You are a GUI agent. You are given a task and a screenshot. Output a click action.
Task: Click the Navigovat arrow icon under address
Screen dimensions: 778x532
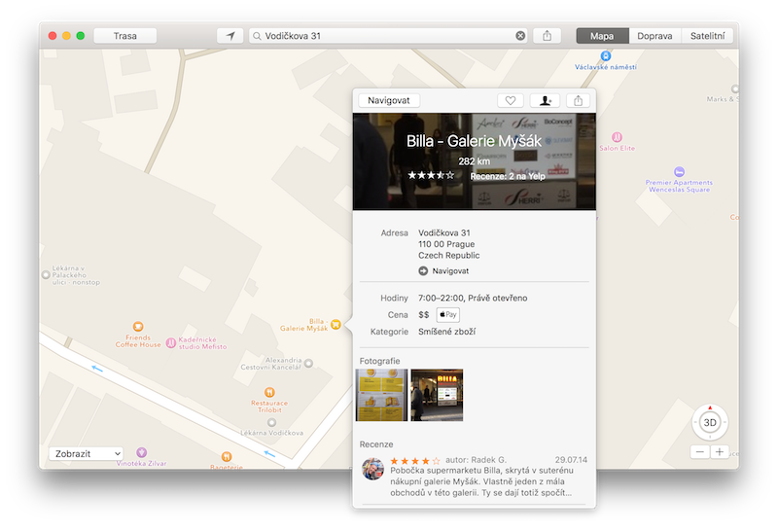[423, 271]
